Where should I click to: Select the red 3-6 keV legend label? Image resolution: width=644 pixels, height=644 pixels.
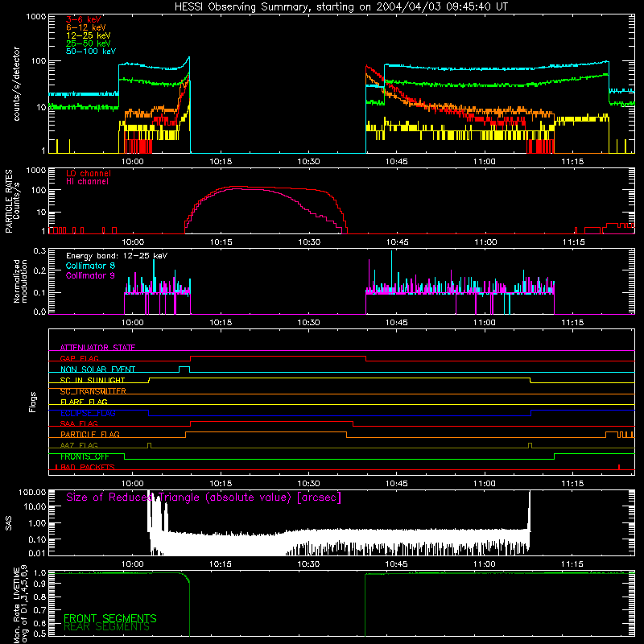(84, 19)
